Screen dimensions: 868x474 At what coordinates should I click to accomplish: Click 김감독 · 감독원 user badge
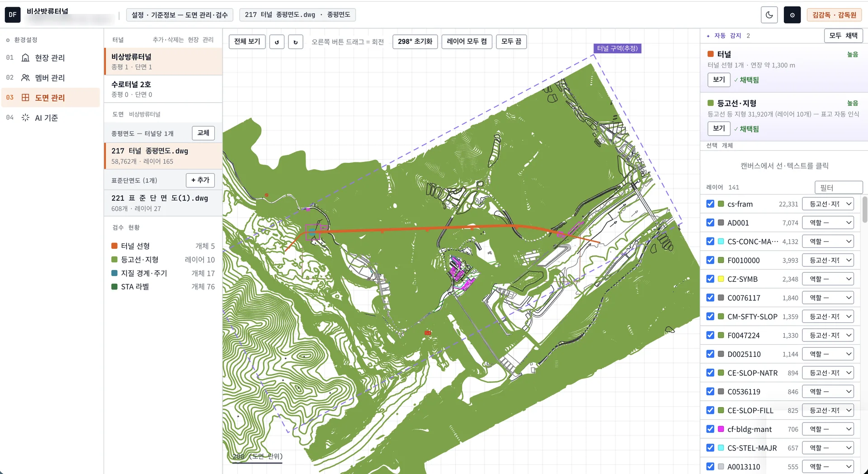834,15
